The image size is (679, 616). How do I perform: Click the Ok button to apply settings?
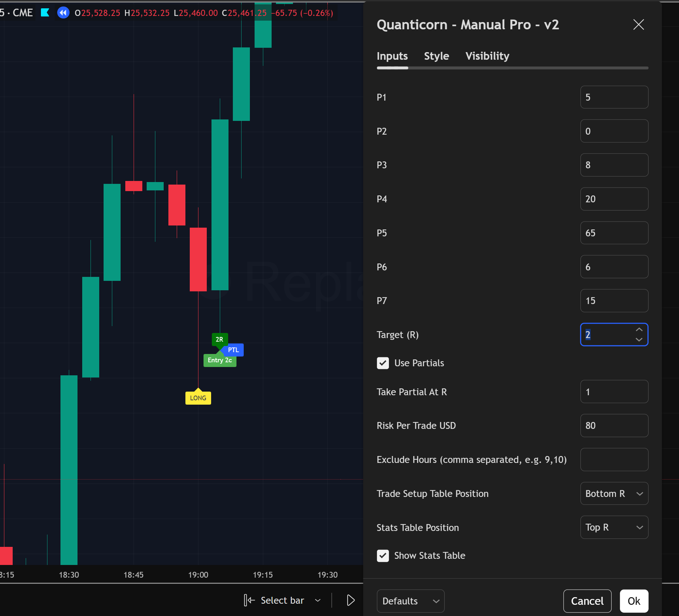tap(633, 601)
